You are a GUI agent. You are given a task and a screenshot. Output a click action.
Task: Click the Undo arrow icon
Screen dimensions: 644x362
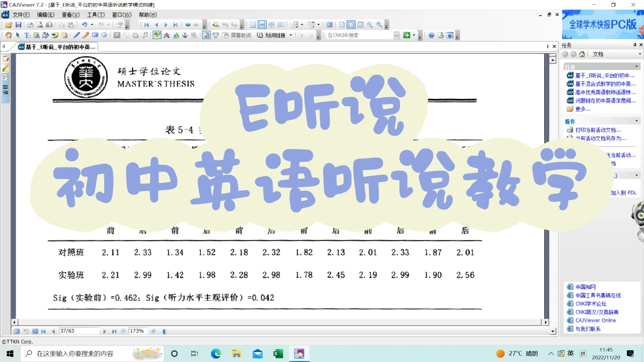click(85, 25)
